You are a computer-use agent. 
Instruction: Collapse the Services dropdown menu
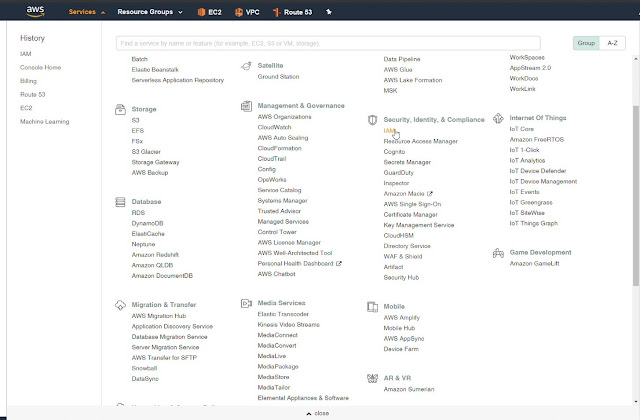[x=87, y=12]
